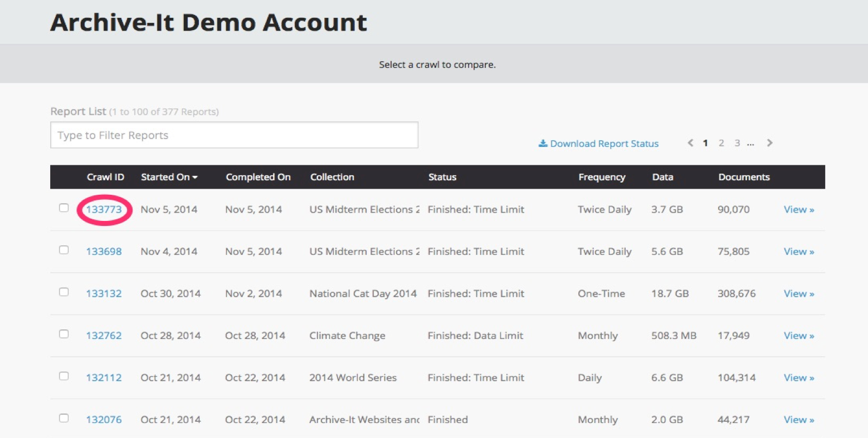Viewport: 868px width, 438px height.
Task: Click the Documents column header
Action: pyautogui.click(x=744, y=177)
